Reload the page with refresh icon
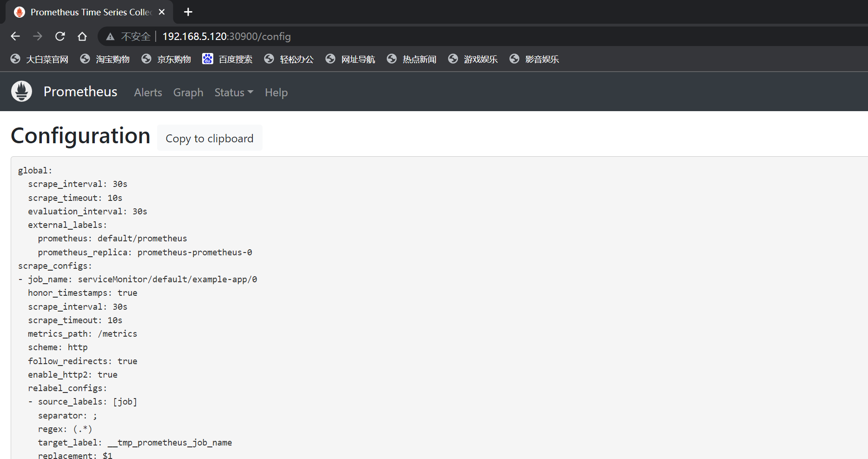 point(60,36)
